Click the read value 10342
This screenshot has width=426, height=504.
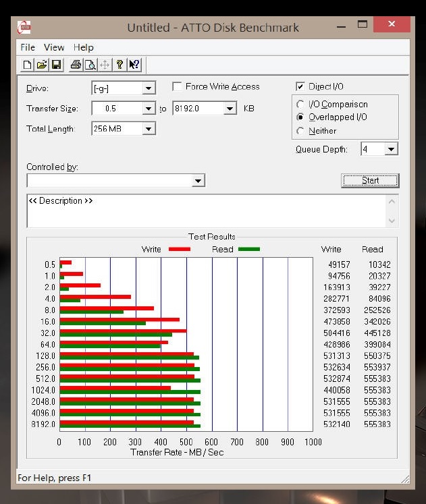[379, 264]
